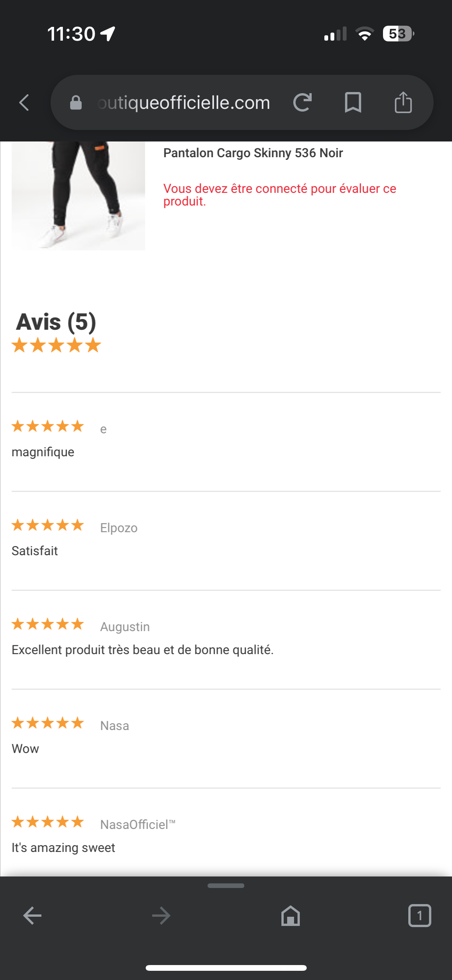This screenshot has width=452, height=980.
Task: Tap the reviewer name NasaOfficiel
Action: click(138, 824)
